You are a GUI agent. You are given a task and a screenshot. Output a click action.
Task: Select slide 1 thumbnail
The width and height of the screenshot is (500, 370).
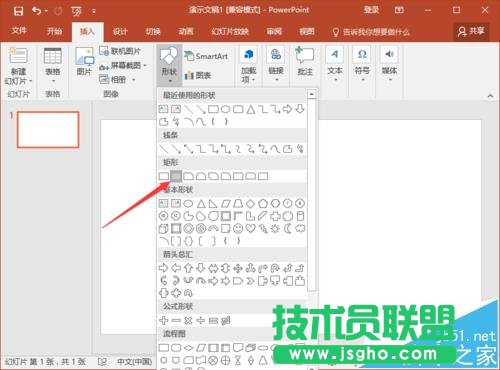pyautogui.click(x=48, y=129)
